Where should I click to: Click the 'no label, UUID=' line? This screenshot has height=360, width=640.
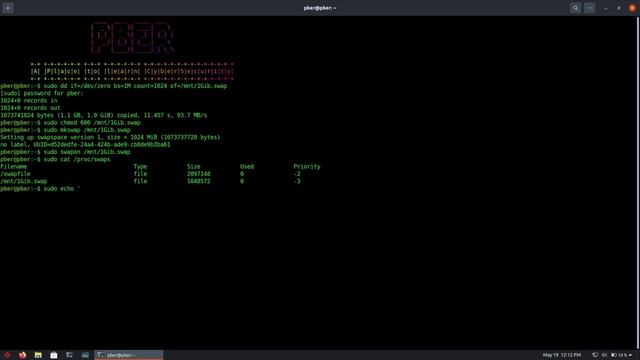[x=85, y=145]
